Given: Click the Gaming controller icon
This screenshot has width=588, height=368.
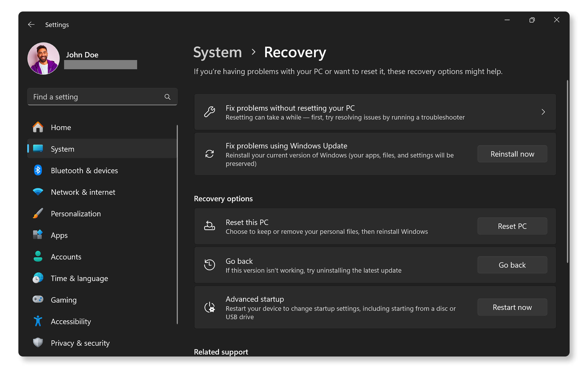Looking at the screenshot, I should pyautogui.click(x=38, y=299).
